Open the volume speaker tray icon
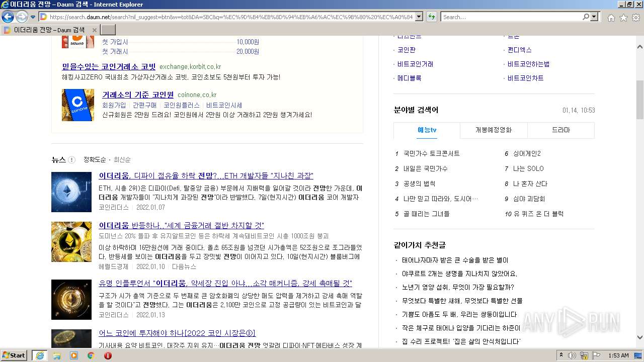Image resolution: width=644 pixels, height=362 pixels. (572, 355)
